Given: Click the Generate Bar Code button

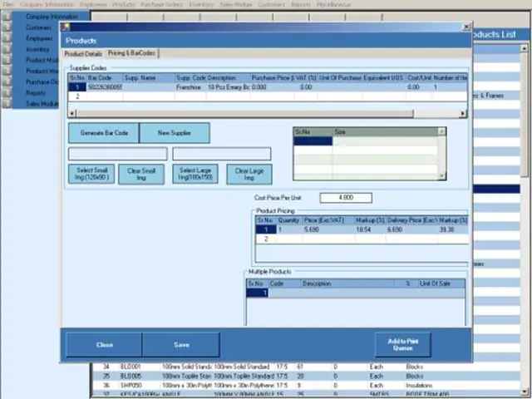Looking at the screenshot, I should pos(104,133).
